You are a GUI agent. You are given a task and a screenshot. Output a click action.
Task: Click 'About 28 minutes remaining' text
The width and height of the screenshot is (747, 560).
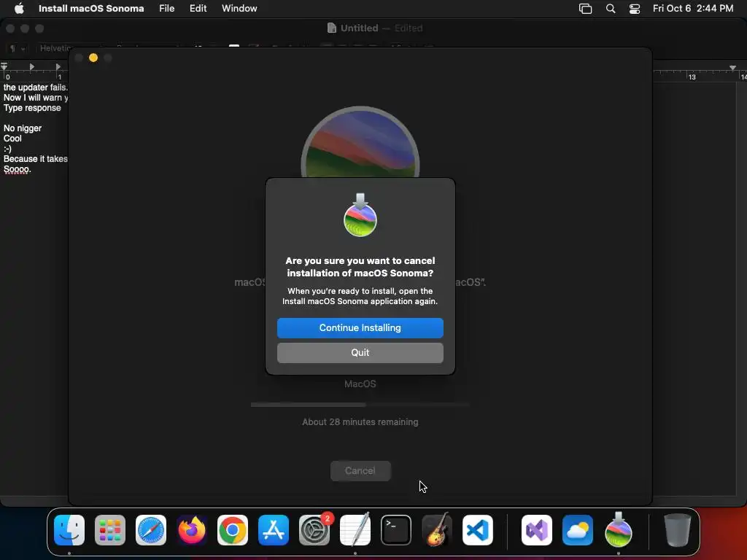click(360, 422)
